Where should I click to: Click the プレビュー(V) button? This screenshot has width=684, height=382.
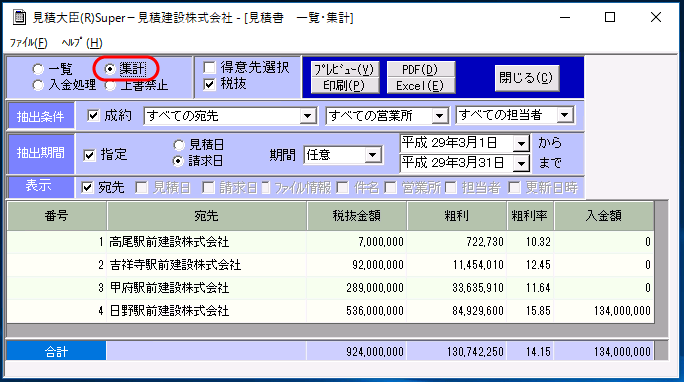tap(345, 69)
